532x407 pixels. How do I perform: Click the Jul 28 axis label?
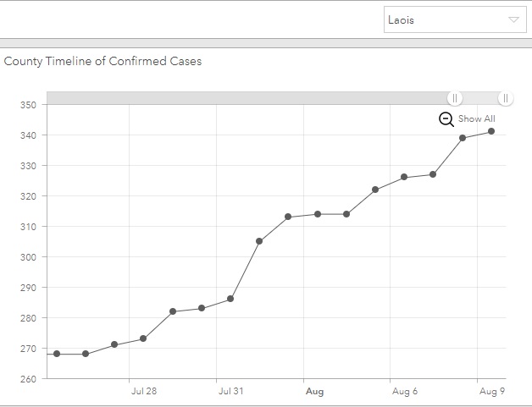point(144,391)
